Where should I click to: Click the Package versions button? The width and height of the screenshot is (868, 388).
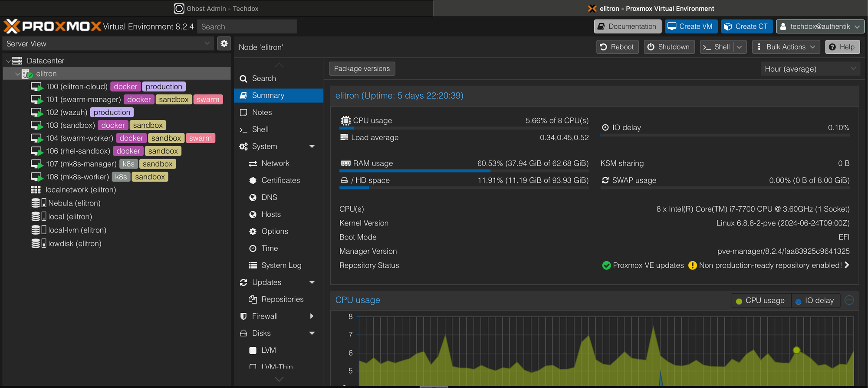[x=362, y=69]
